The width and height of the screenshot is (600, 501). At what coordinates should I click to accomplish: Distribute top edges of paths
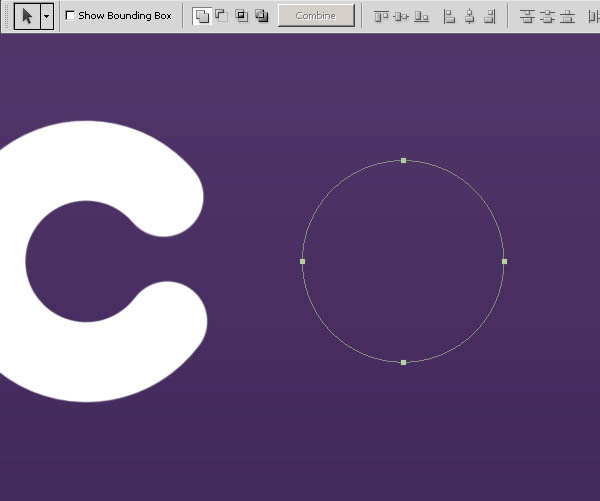pos(527,16)
